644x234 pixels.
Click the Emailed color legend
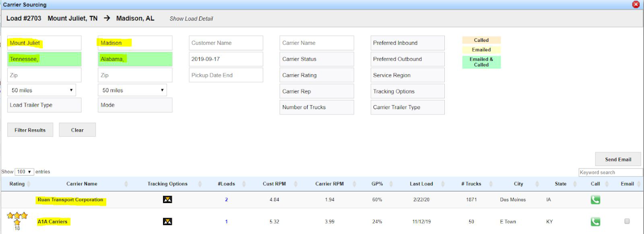pyautogui.click(x=481, y=50)
